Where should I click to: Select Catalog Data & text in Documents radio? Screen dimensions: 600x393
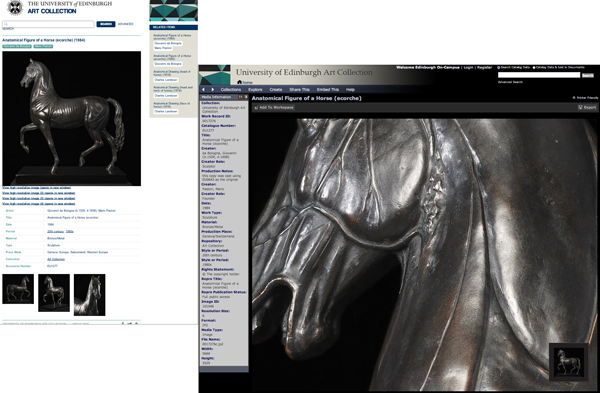pos(534,68)
